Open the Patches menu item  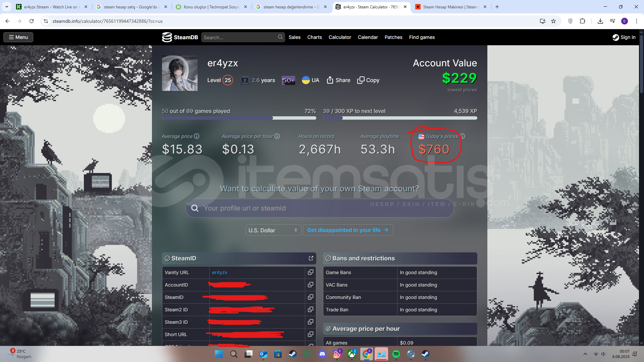pos(393,37)
